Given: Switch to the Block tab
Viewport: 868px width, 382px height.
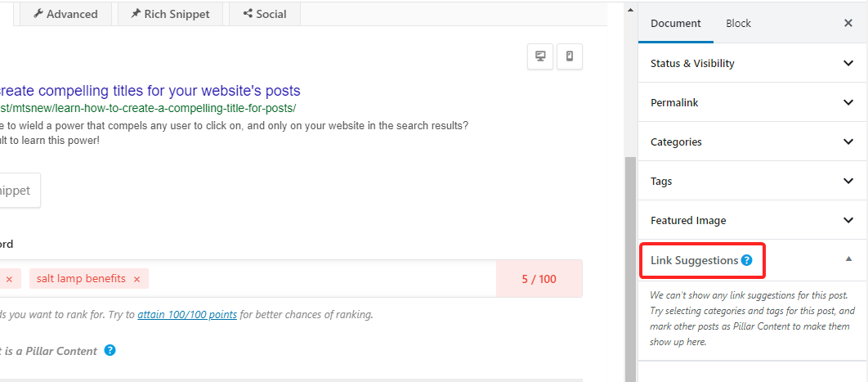Looking at the screenshot, I should pyautogui.click(x=738, y=24).
